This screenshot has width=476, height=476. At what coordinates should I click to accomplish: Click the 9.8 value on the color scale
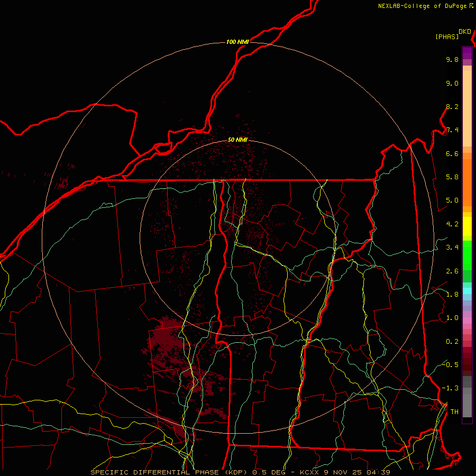pos(452,59)
